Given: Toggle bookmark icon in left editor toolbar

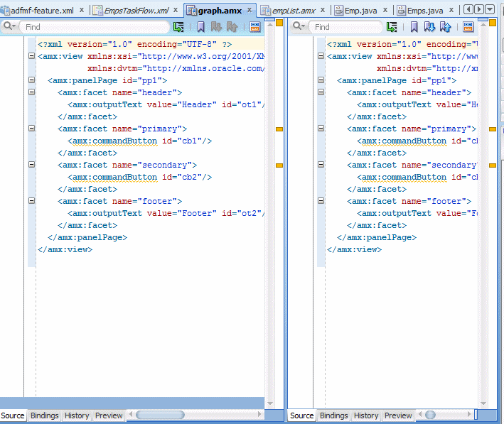Looking at the screenshot, I should pos(201,27).
